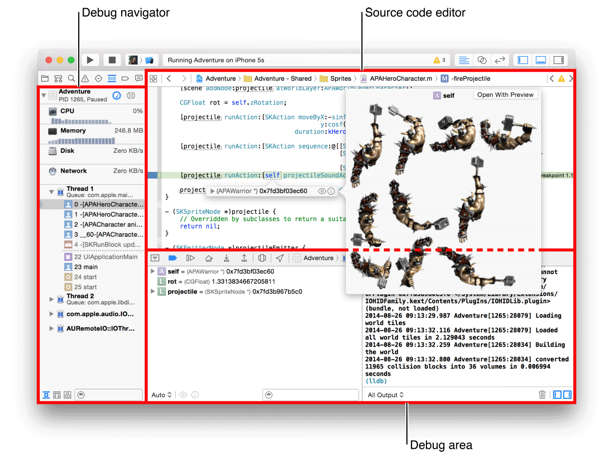Open the Adventure scheme selector
Screen dimensions: 613x461
click(133, 60)
